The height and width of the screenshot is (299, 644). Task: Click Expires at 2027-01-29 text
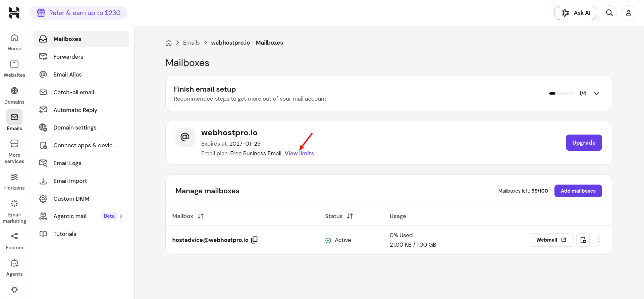231,144
